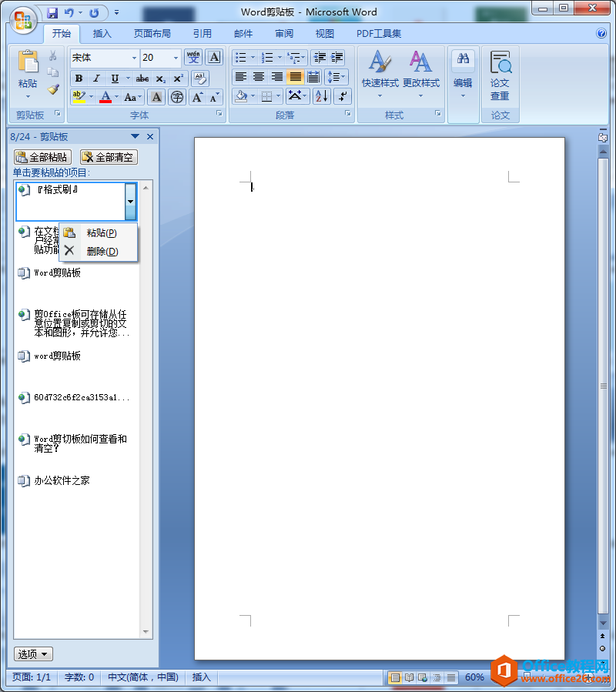Screen dimensions: 616x692
Task: Open the 审阅 ribbon tab
Action: pos(284,34)
